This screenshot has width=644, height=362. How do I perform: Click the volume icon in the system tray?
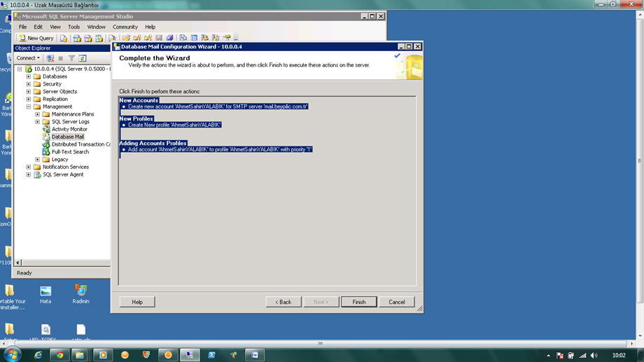[x=594, y=356]
